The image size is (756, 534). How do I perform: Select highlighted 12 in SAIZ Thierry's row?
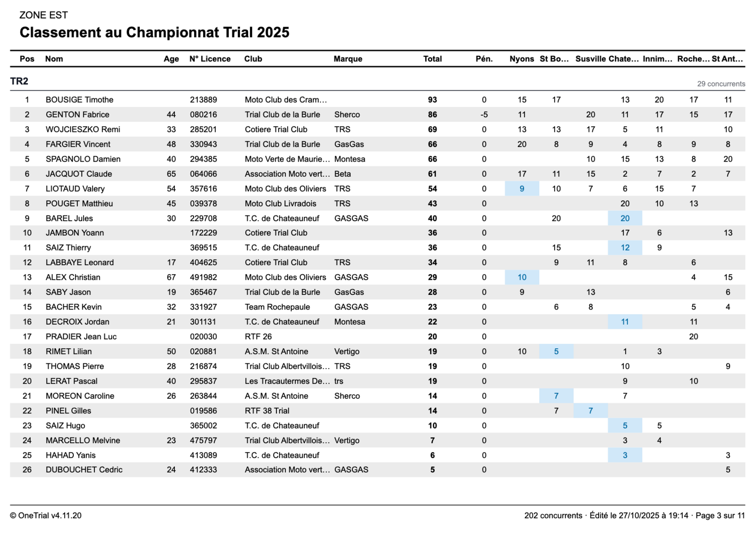tap(625, 248)
